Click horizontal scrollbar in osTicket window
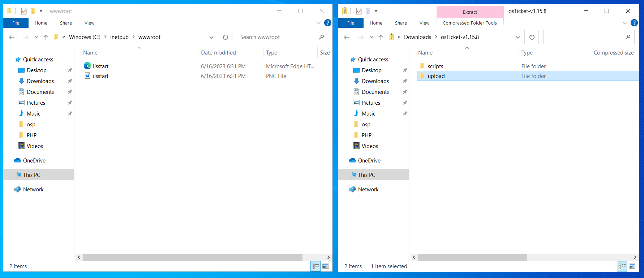644x278 pixels. (x=472, y=257)
